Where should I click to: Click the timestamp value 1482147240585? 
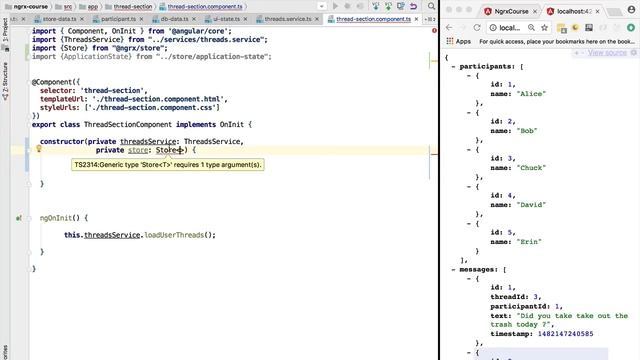coord(565,334)
